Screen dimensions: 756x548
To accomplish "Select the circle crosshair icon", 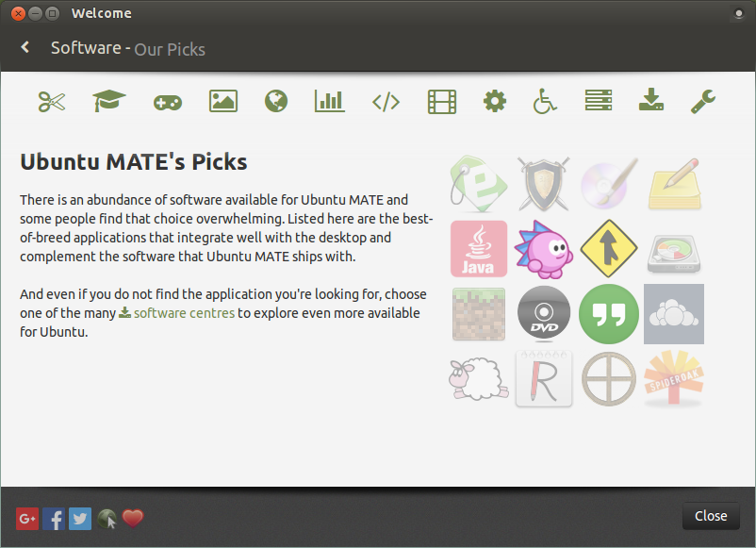I will [x=609, y=379].
